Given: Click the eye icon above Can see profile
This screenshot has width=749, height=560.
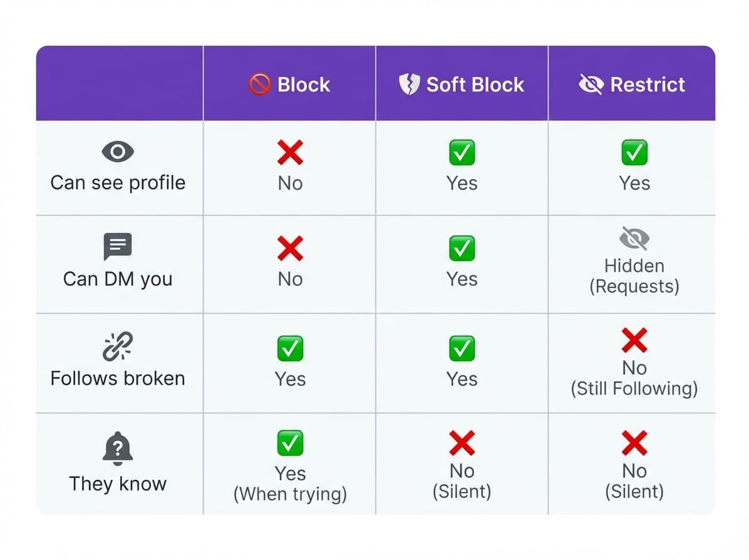Looking at the screenshot, I should (x=117, y=151).
